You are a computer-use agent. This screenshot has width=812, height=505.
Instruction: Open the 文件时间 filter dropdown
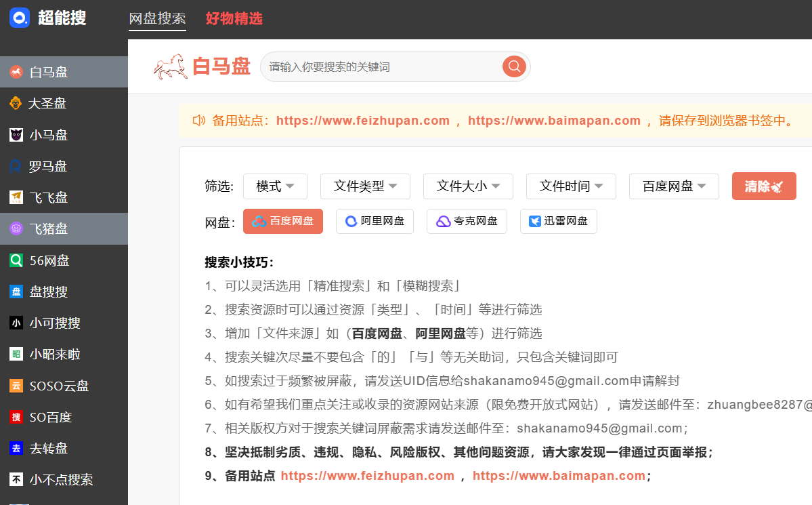(x=571, y=186)
